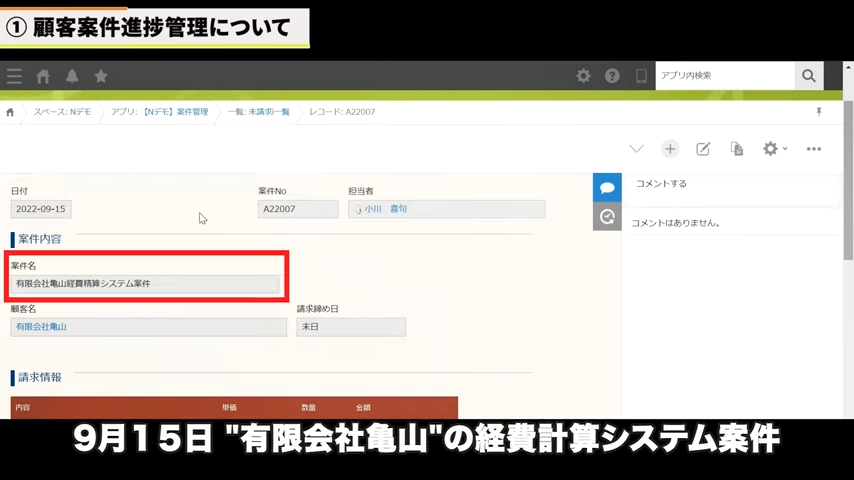Screen dimensions: 854x480
Task: Focus the アプリ内検索 search field
Action: point(725,76)
